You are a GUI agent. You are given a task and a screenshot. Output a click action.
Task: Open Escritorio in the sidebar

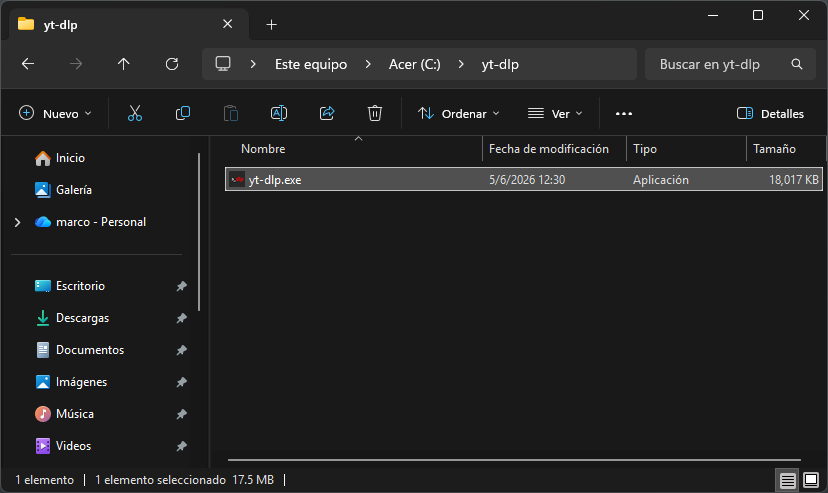tap(80, 286)
